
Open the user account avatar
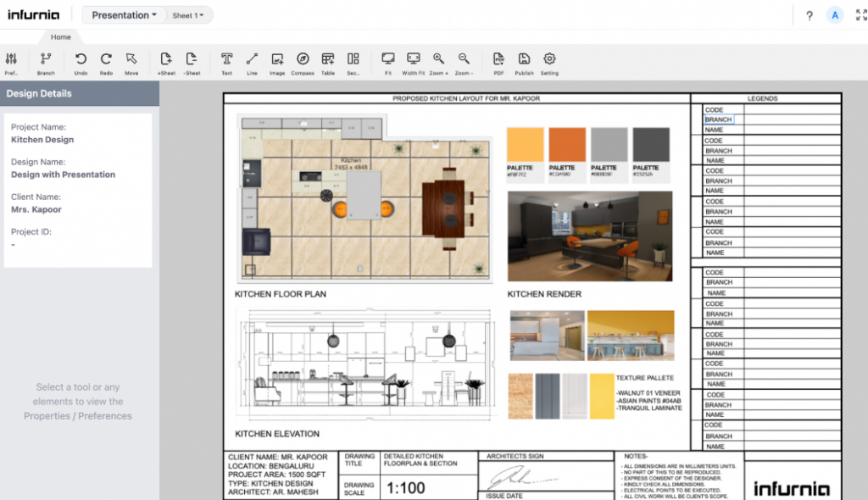point(835,15)
